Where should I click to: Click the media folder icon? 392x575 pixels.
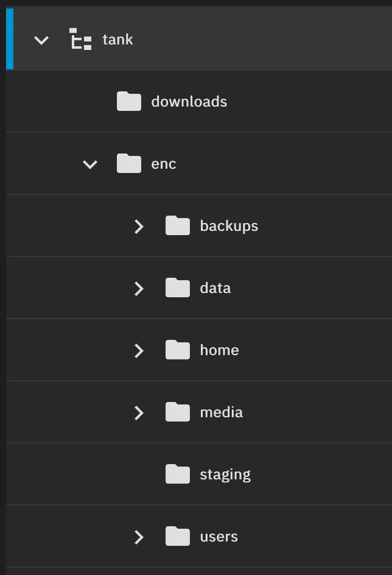[178, 412]
